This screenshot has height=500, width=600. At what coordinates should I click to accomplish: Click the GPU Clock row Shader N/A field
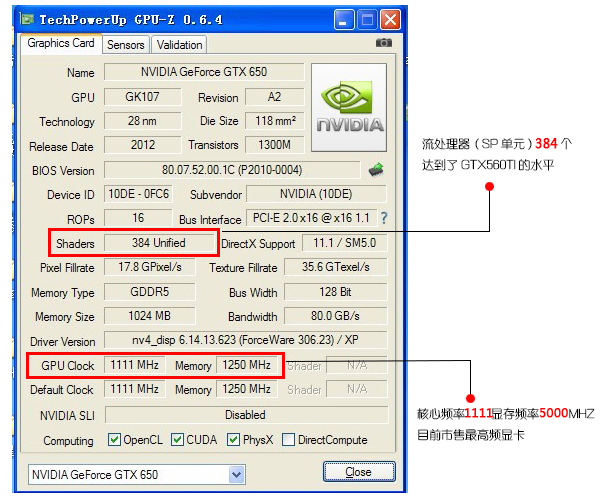click(x=357, y=365)
